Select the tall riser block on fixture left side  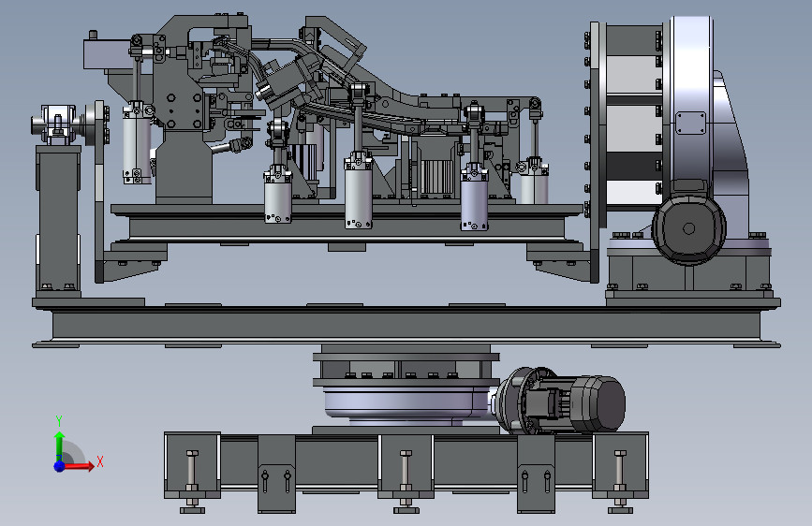(x=184, y=165)
